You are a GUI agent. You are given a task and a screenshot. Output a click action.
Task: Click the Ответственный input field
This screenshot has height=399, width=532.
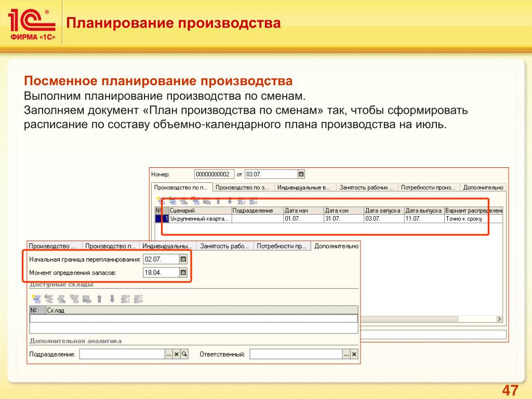[296, 354]
